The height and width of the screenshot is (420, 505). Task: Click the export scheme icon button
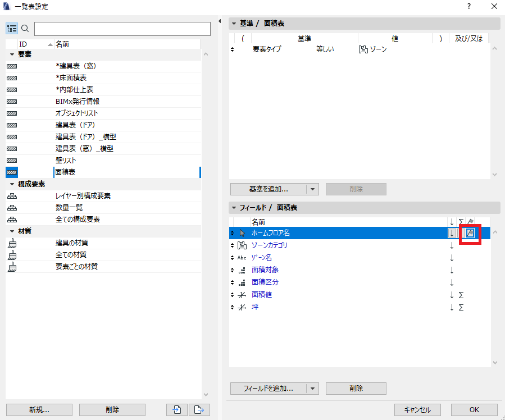(199, 410)
